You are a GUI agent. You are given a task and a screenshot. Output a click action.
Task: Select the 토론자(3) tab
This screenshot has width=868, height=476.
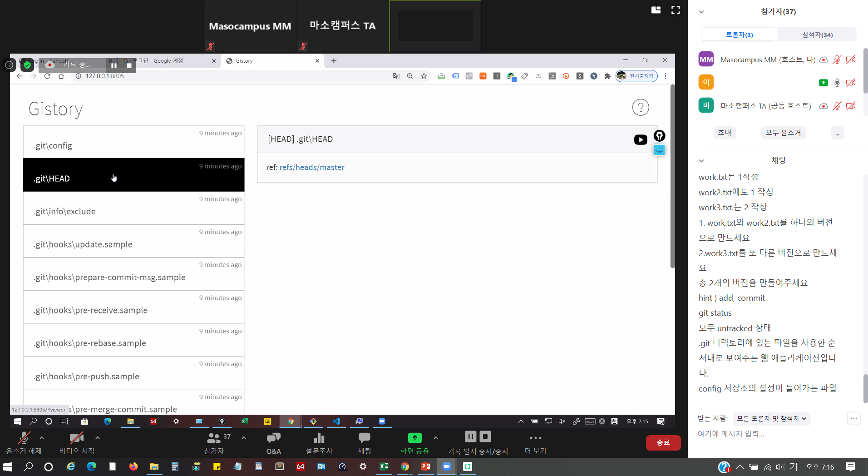pyautogui.click(x=739, y=35)
